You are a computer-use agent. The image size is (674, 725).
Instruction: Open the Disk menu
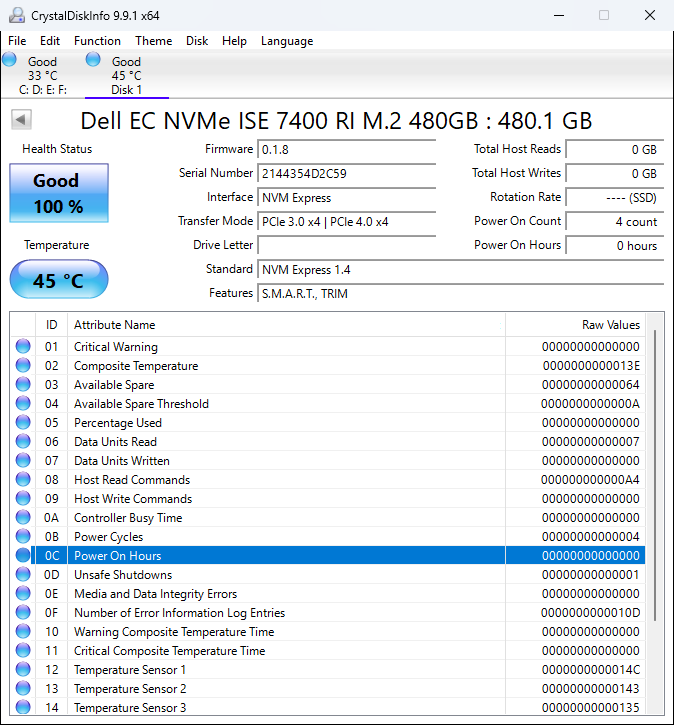(x=197, y=41)
